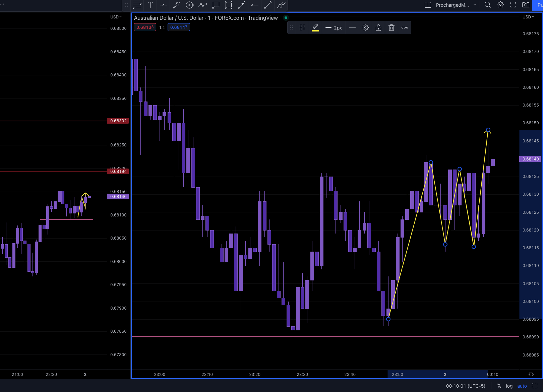This screenshot has width=543, height=392.
Task: Select the zigzag path tool
Action: pos(202,5)
